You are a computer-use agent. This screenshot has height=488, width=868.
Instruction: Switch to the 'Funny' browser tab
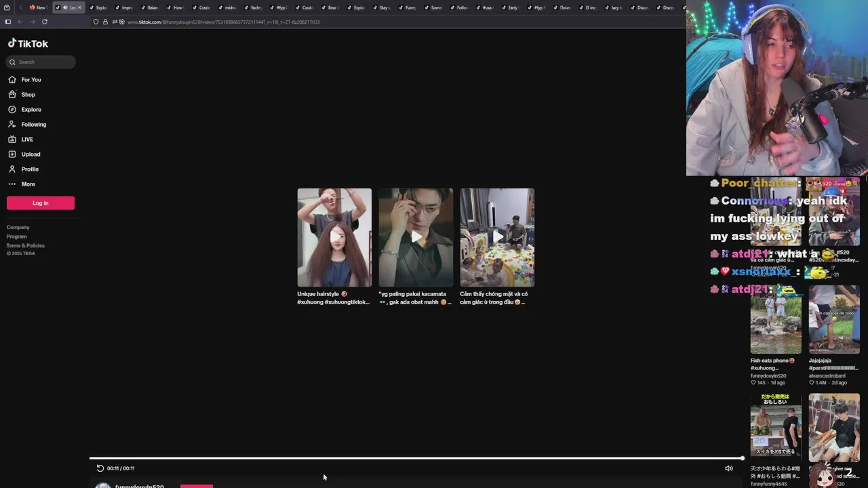tap(407, 7)
